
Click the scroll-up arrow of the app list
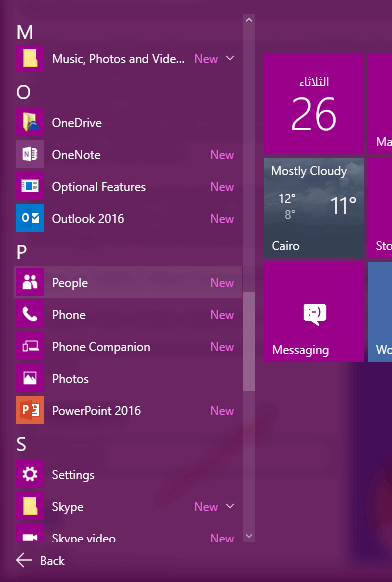coord(249,20)
